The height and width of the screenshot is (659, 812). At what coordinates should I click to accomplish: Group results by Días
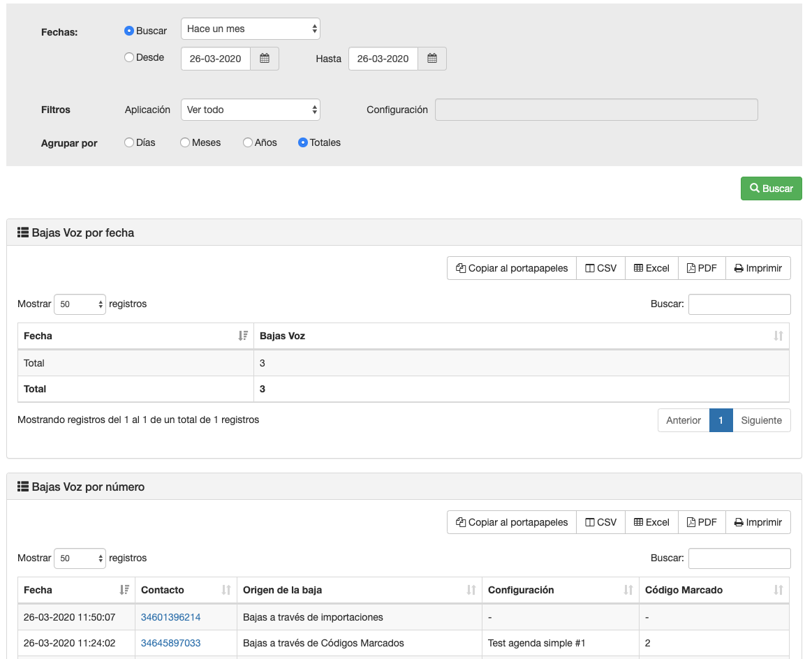[x=129, y=142]
